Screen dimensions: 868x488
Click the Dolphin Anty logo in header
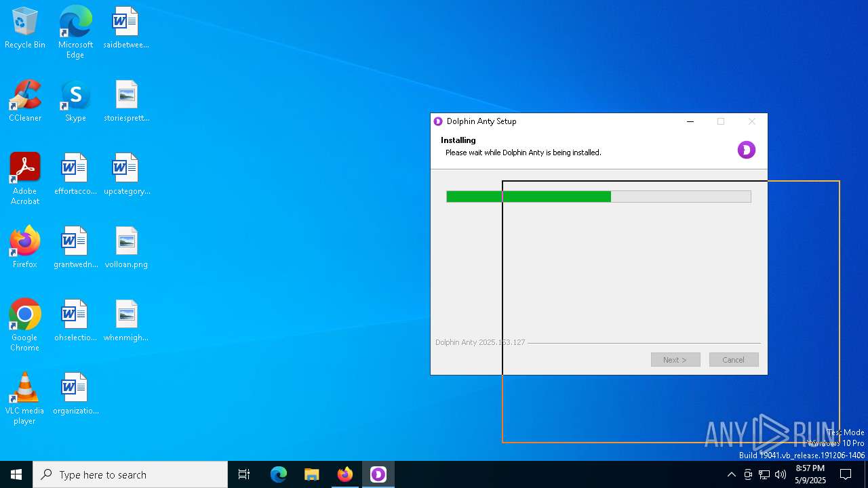click(747, 150)
